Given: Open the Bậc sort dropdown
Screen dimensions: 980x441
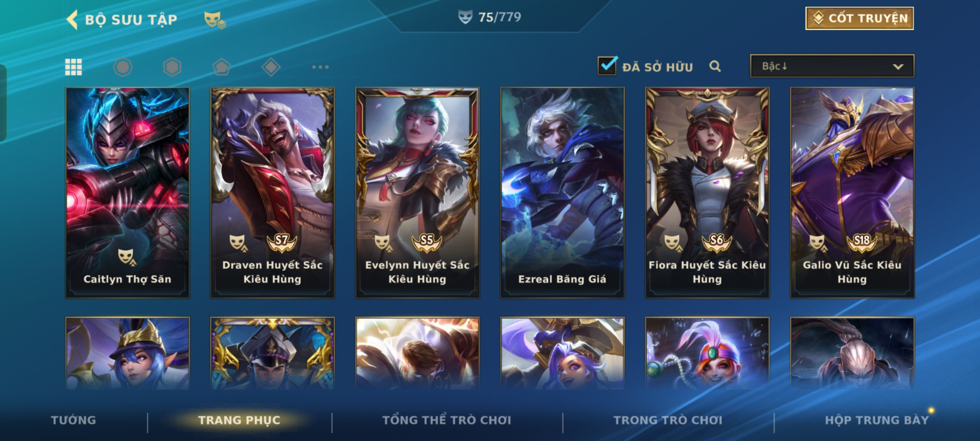Looking at the screenshot, I should 832,66.
